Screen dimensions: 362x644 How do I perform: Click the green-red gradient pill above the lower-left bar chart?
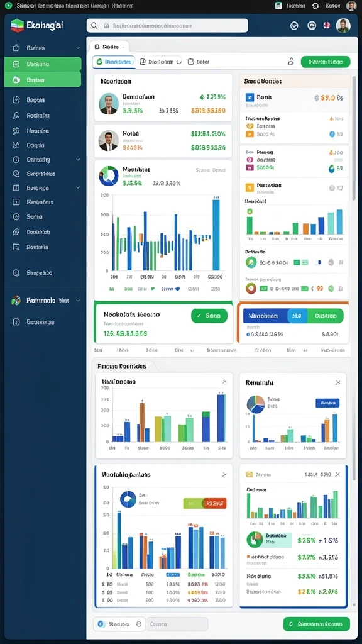pos(205,503)
